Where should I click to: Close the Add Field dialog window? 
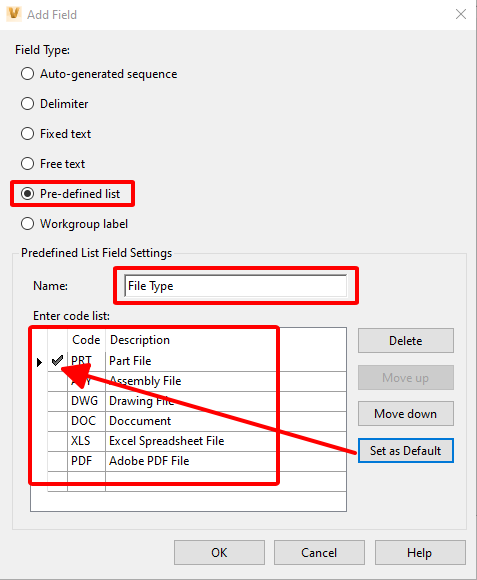click(x=461, y=14)
